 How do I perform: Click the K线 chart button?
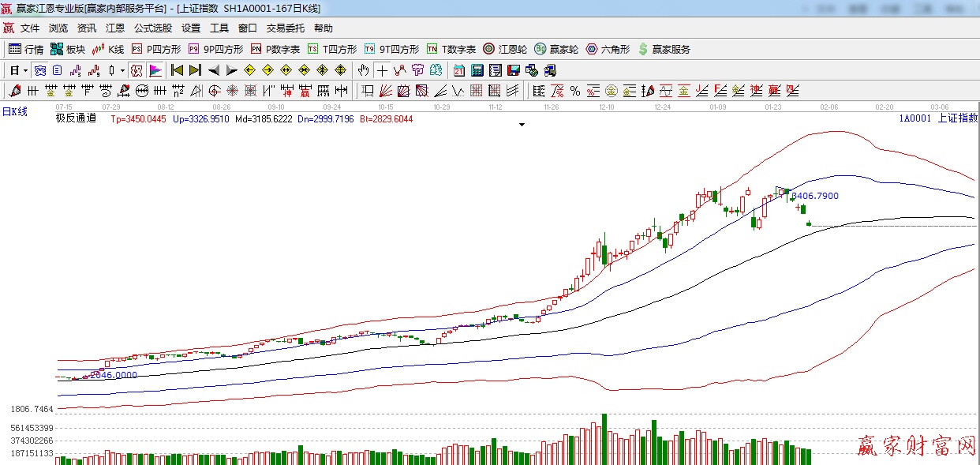point(108,49)
